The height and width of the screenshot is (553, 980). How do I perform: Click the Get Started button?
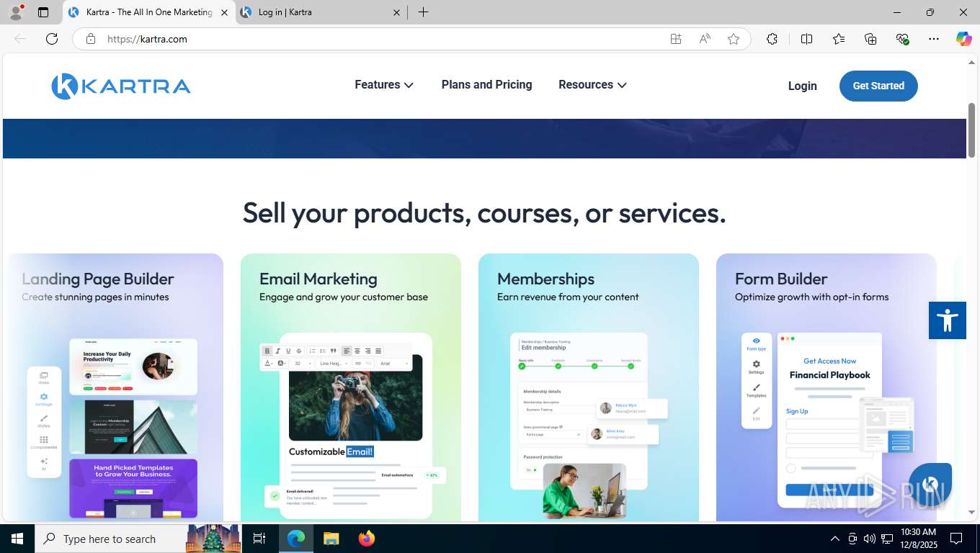click(x=878, y=86)
